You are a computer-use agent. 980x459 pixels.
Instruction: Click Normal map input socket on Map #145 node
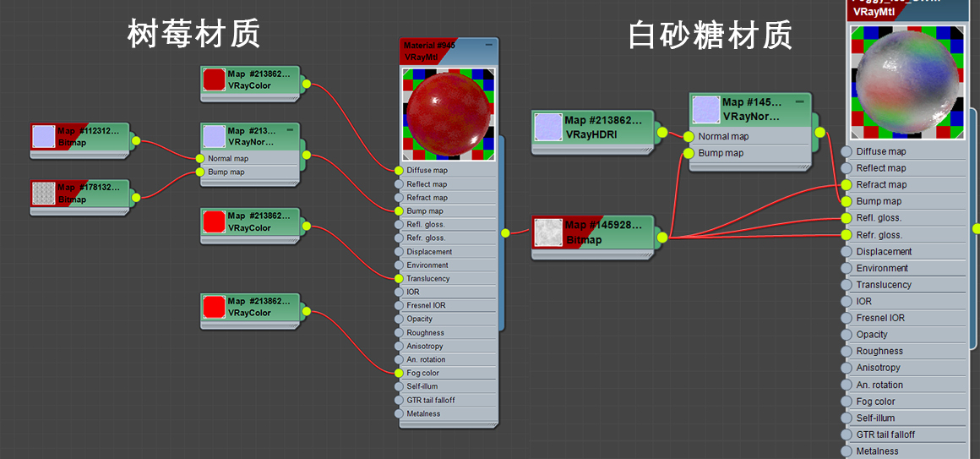689,136
